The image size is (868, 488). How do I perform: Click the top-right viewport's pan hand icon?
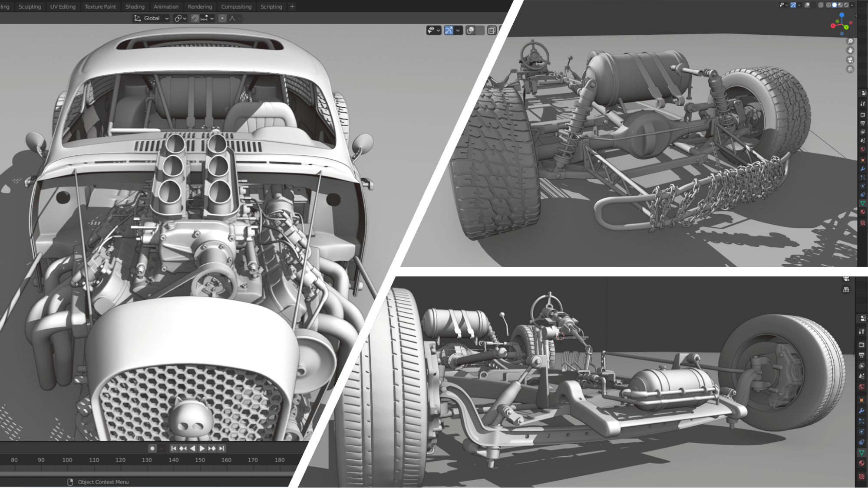click(850, 50)
